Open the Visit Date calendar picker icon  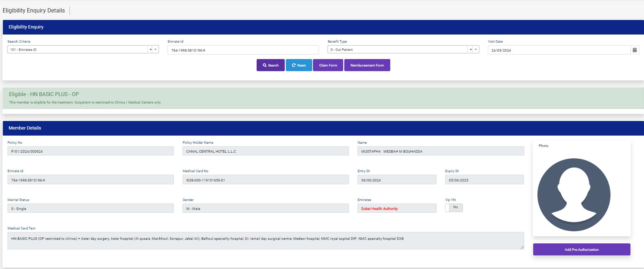tap(635, 50)
